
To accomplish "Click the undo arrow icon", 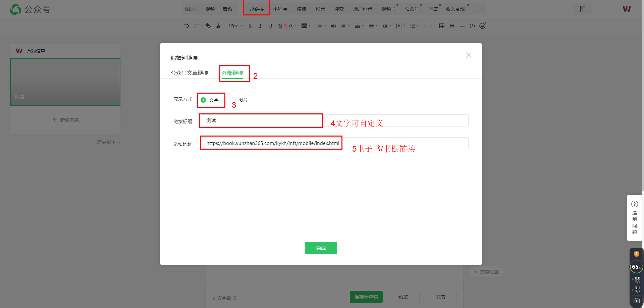I will [x=186, y=26].
